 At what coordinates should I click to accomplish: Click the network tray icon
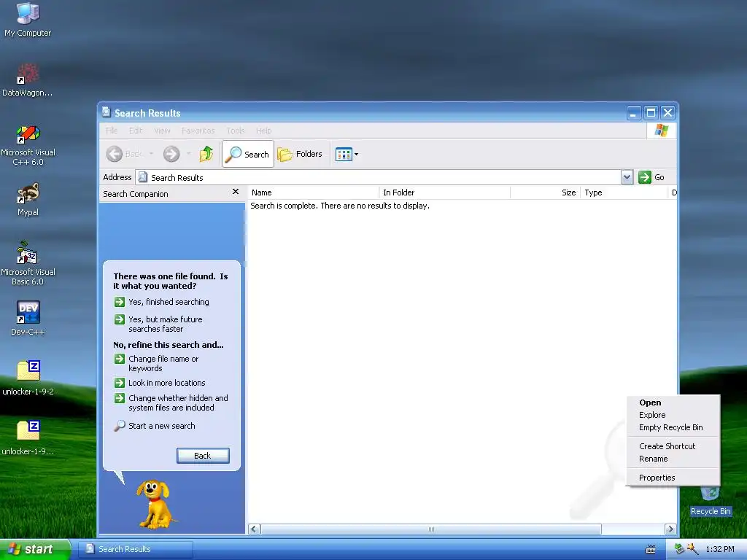click(679, 549)
